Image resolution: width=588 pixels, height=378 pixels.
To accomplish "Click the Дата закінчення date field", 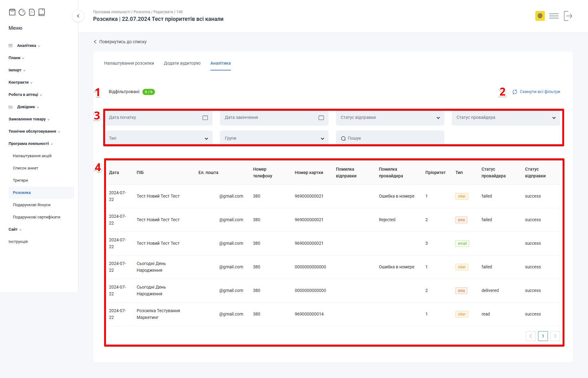I will (x=274, y=118).
